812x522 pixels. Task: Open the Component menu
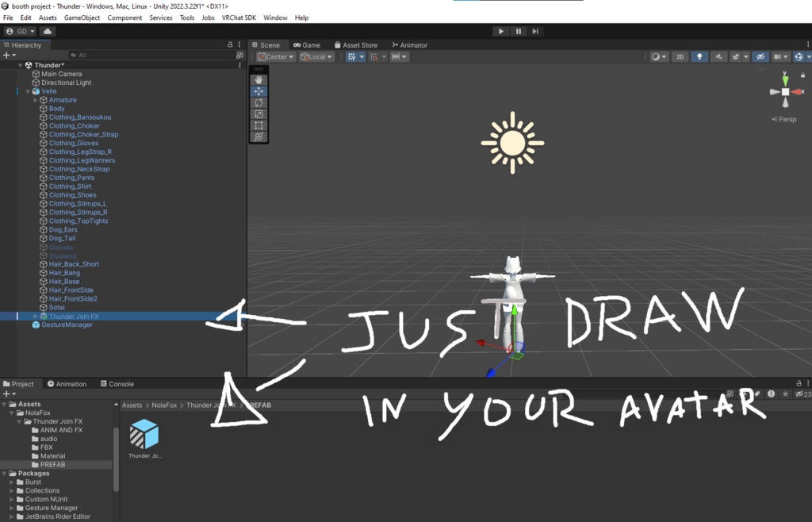click(x=124, y=17)
